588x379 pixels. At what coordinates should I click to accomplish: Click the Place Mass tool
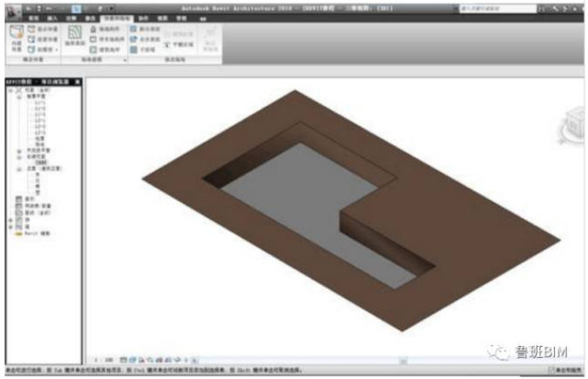(44, 39)
